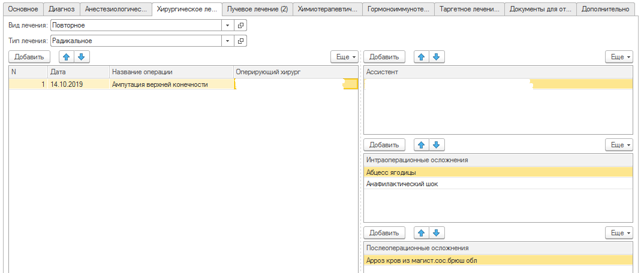Expand the Тип лечения dropdown list
Viewport: 644px width, 273px height.
tap(227, 41)
